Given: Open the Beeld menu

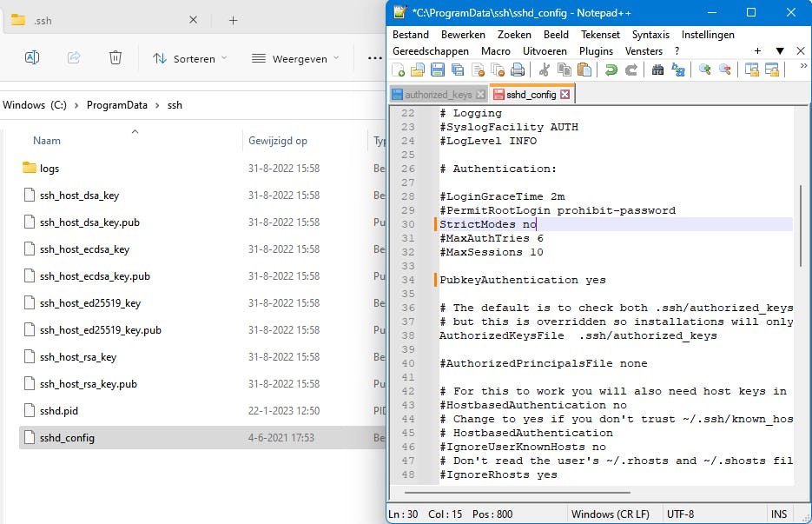Looking at the screenshot, I should 556,35.
